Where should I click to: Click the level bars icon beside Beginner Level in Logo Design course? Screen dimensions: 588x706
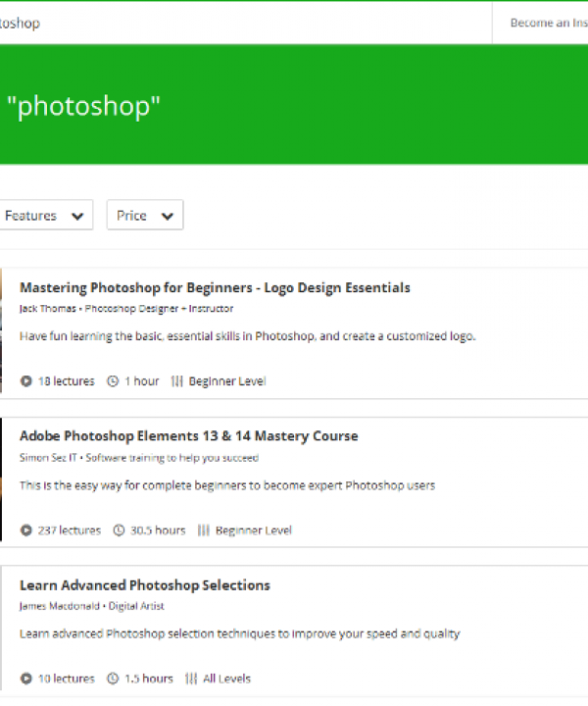pyautogui.click(x=176, y=381)
